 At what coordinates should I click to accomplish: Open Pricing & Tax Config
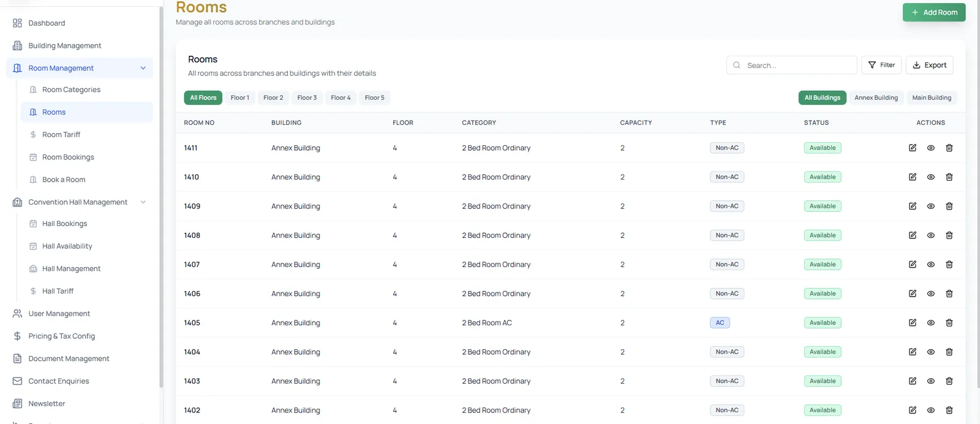[x=80, y=336]
